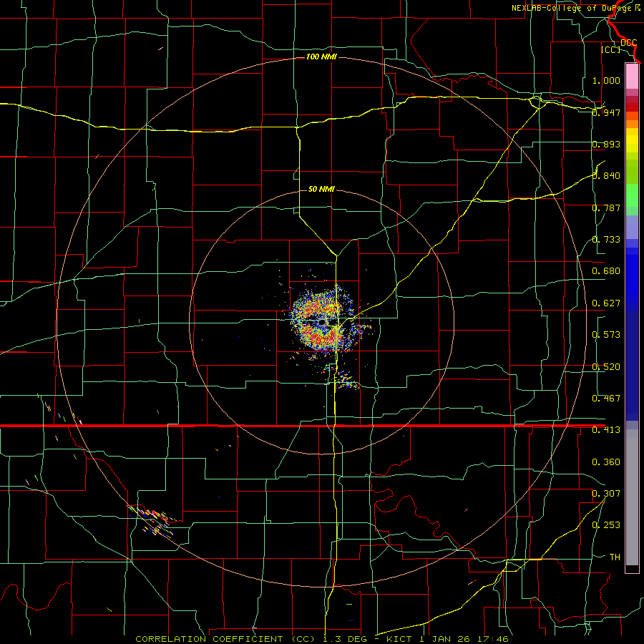
Task: Pick the lavender segment near 0.733 on color bar
Action: pyautogui.click(x=632, y=227)
